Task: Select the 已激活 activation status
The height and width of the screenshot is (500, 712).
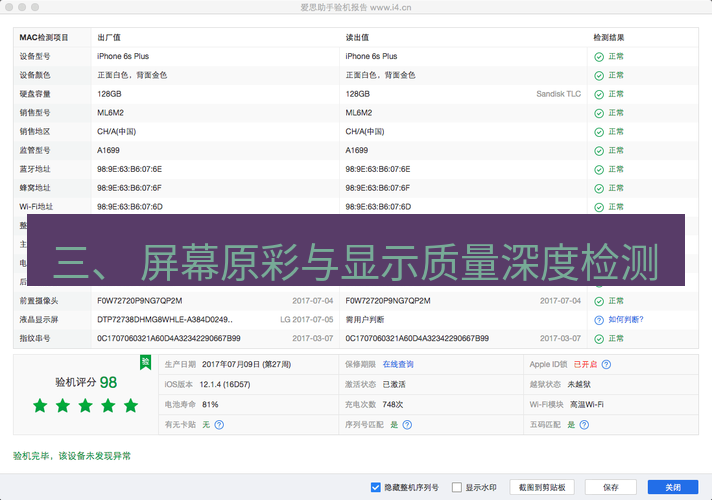Action: 394,384
